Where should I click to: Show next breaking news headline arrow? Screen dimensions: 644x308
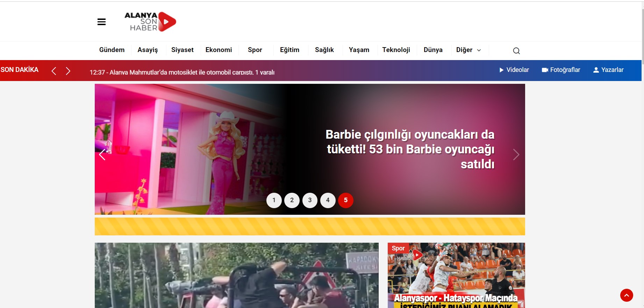pos(68,71)
